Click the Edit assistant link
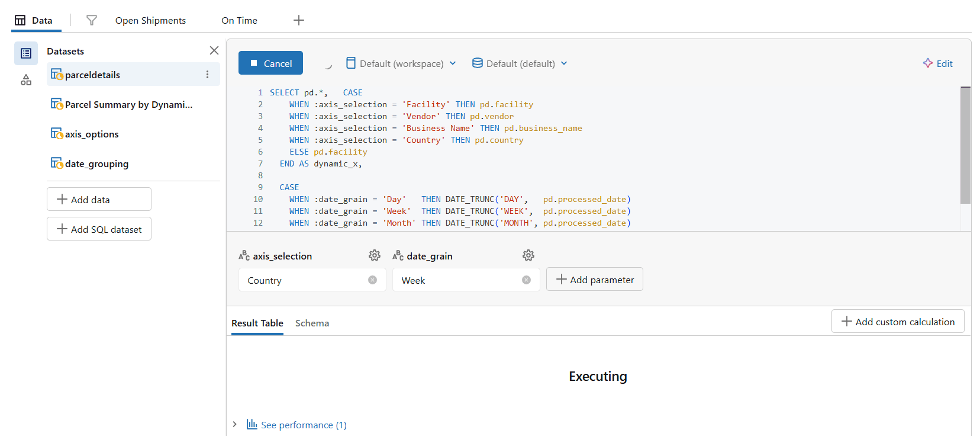980x436 pixels. tap(938, 63)
